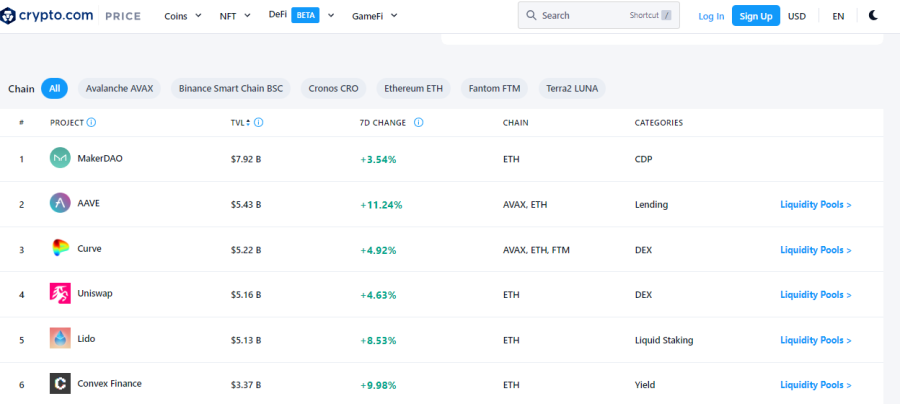Open AAVE Liquidity Pools link
This screenshot has width=900, height=404.
(x=816, y=204)
